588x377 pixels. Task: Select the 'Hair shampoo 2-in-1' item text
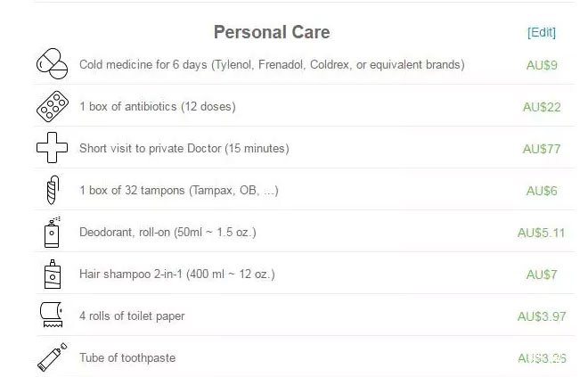coord(177,275)
